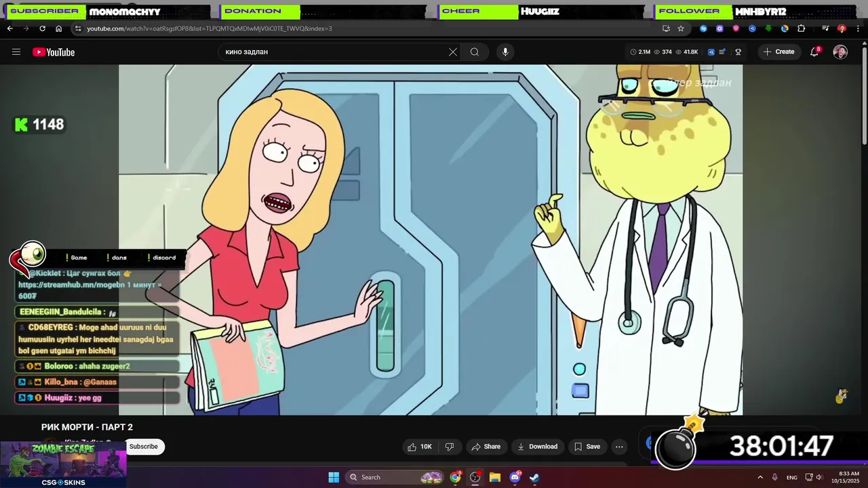Screen dimensions: 868x488
Task: Open Steam from the taskbar
Action: (x=534, y=477)
